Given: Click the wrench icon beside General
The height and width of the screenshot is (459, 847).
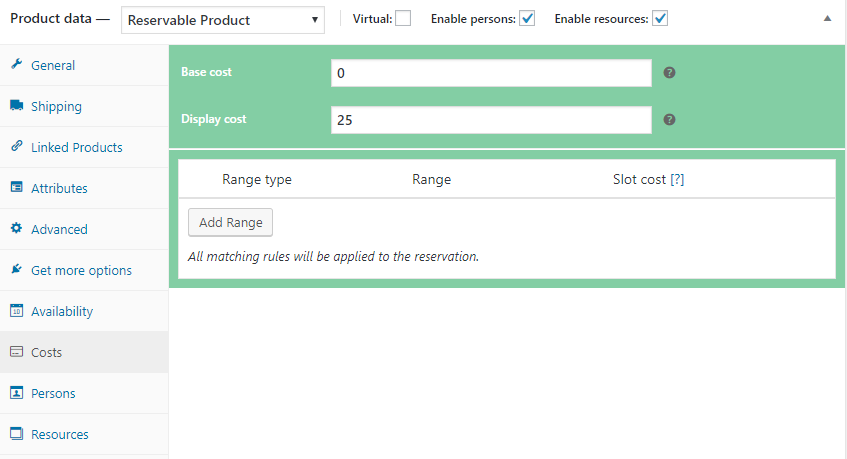Looking at the screenshot, I should pyautogui.click(x=16, y=65).
